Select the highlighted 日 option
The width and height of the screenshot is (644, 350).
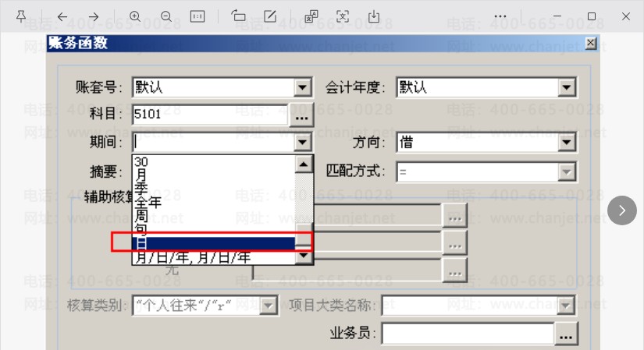(214, 243)
